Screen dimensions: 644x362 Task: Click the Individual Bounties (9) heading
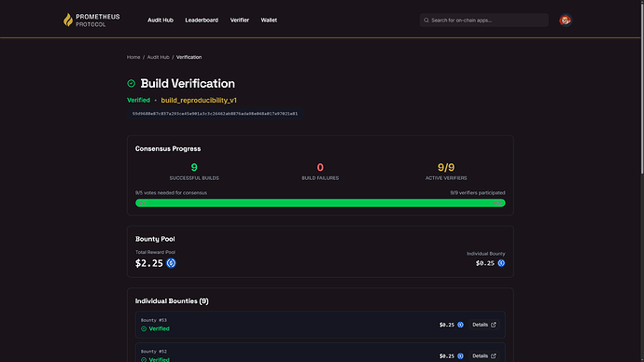[x=172, y=300]
